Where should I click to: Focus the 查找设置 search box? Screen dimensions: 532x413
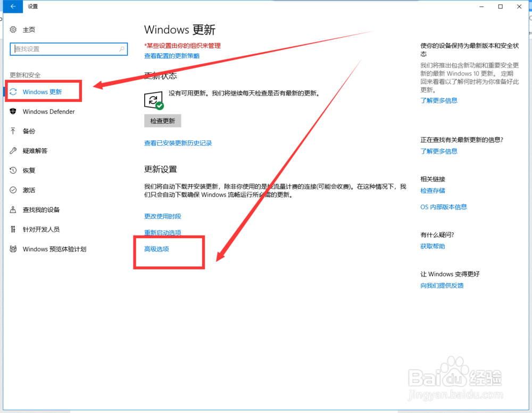(x=69, y=49)
